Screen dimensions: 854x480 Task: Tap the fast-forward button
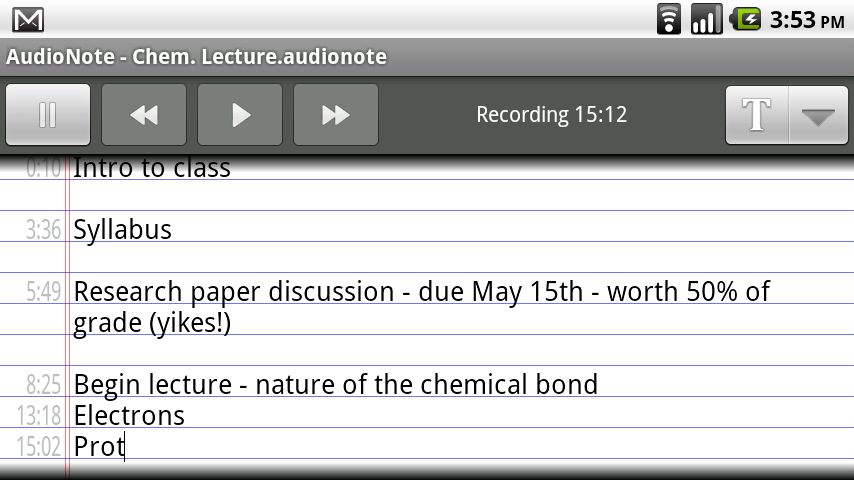(x=336, y=114)
